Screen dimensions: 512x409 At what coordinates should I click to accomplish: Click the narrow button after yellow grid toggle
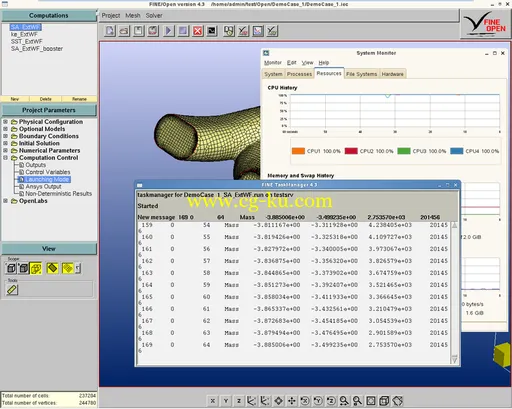point(78,268)
